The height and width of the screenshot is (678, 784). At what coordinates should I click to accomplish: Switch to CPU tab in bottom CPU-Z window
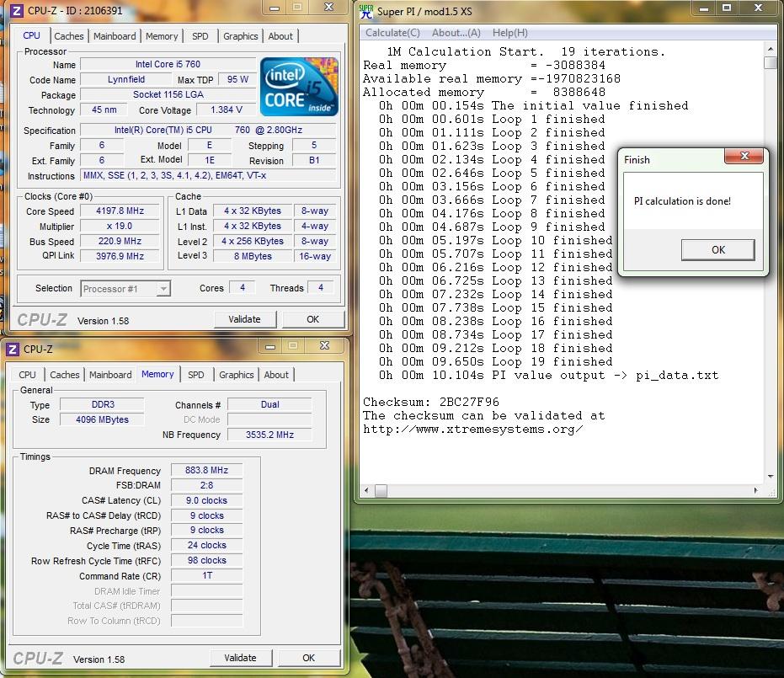pyautogui.click(x=27, y=375)
